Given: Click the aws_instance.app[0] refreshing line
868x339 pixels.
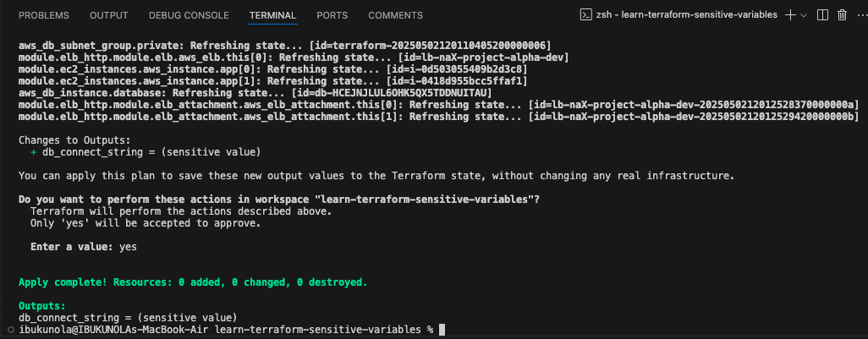Looking at the screenshot, I should click(273, 69).
